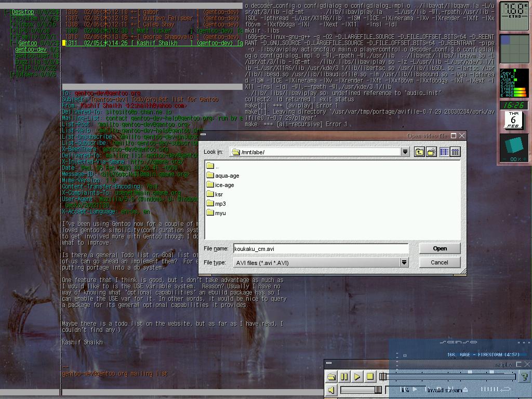This screenshot has height=399, width=532.
Task: Select the playing track RAGE - FIRESTORM
Action: (x=484, y=354)
